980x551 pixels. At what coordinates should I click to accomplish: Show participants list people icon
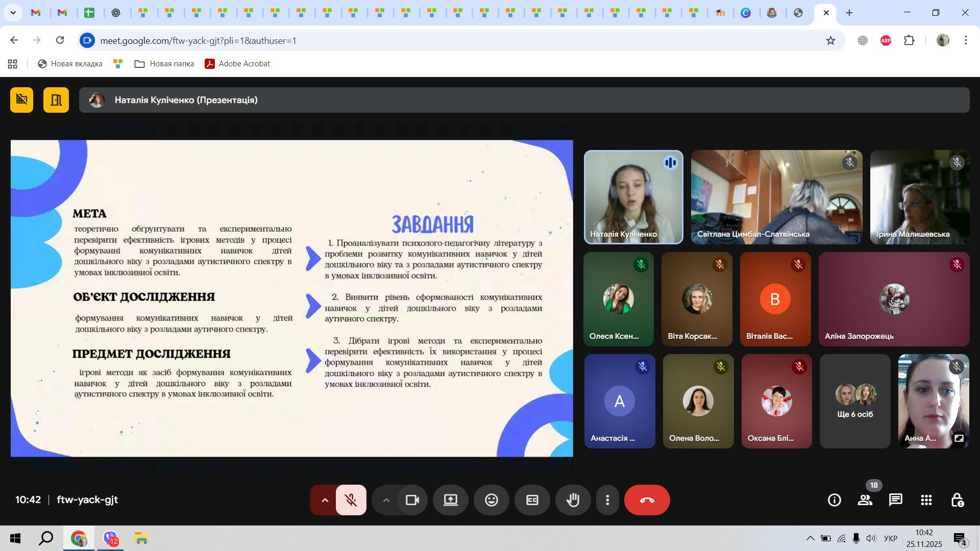(x=865, y=500)
